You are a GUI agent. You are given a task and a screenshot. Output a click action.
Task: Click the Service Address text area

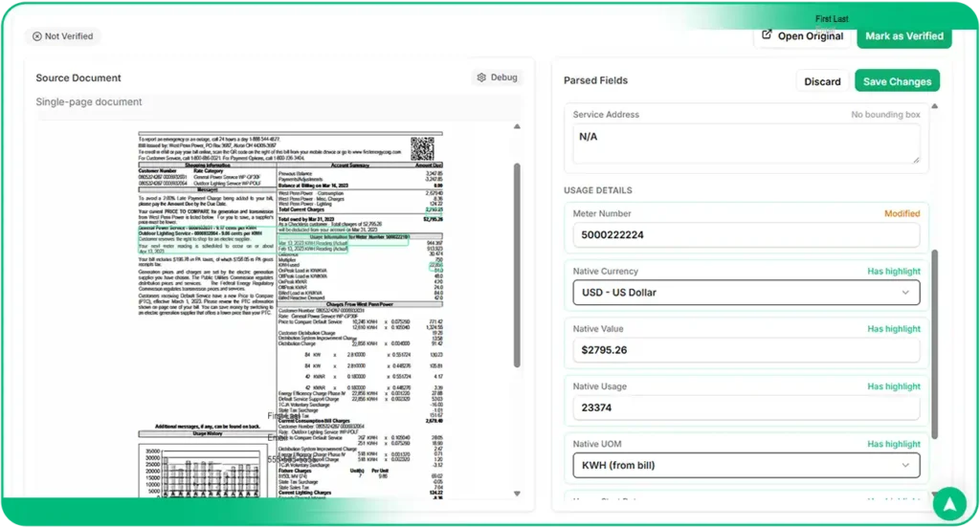746,143
